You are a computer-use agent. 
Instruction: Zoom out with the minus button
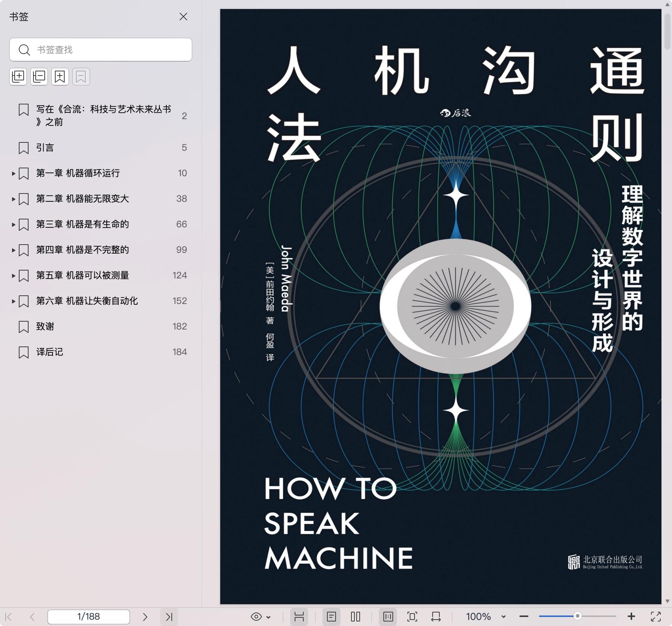click(524, 617)
